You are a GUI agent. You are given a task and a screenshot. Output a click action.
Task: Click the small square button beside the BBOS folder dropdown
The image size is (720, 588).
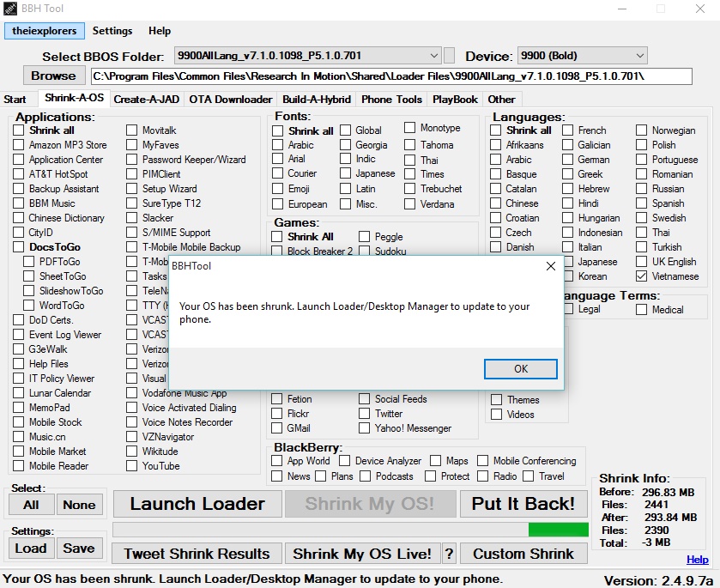click(x=450, y=56)
